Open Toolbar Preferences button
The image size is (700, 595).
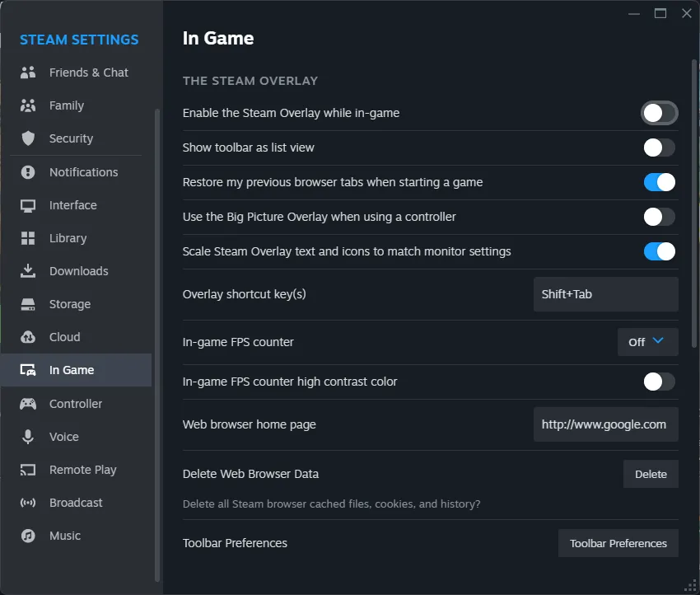point(618,543)
